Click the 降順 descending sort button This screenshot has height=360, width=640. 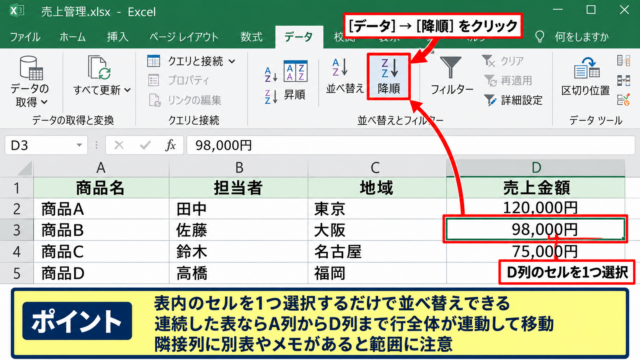pyautogui.click(x=389, y=76)
